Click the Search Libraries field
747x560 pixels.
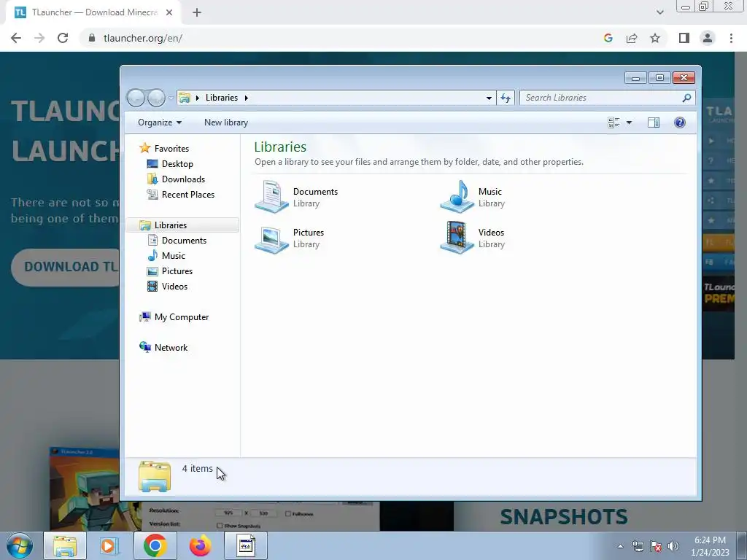click(601, 98)
